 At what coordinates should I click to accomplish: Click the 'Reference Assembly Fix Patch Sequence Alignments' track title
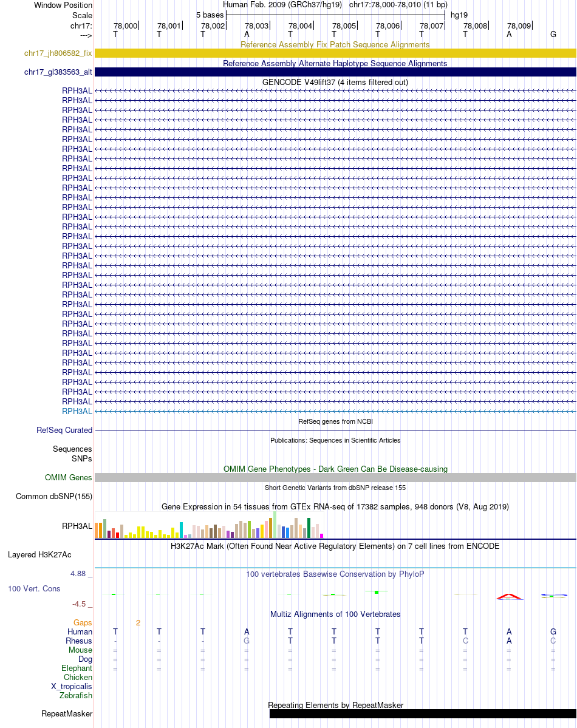[335, 44]
